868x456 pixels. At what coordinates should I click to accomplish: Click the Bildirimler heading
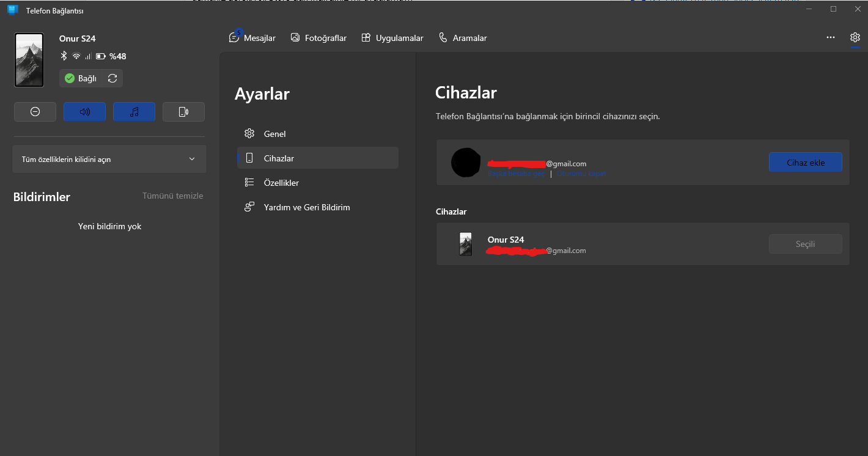[42, 197]
